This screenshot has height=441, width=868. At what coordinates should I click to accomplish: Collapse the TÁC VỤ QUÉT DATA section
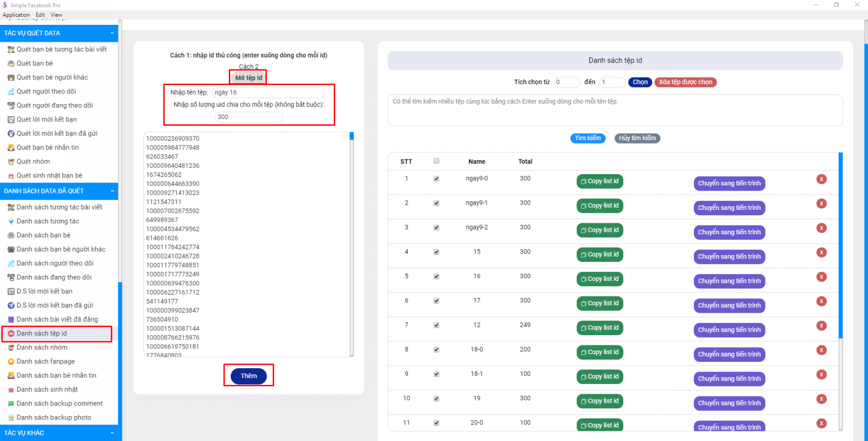(112, 33)
